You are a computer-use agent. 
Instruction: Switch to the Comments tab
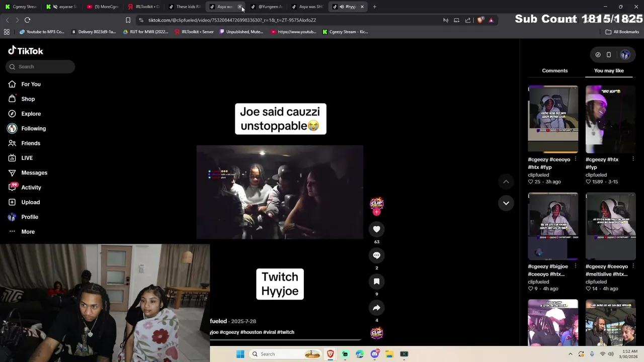(555, 70)
